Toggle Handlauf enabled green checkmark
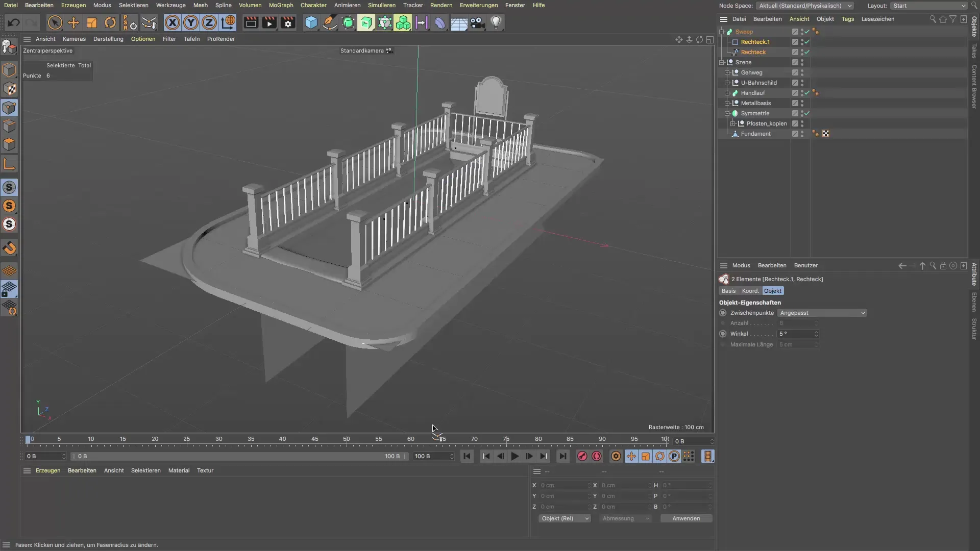 (x=807, y=93)
